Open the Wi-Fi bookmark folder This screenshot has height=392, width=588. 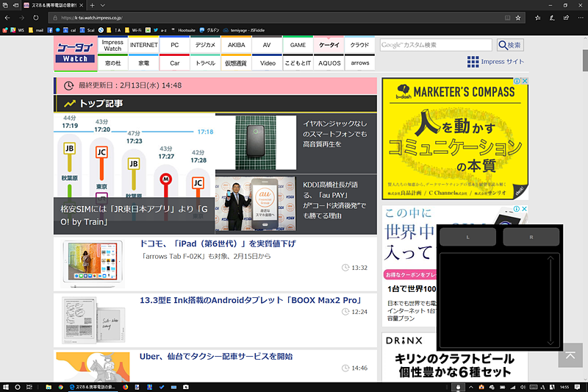[x=134, y=30]
